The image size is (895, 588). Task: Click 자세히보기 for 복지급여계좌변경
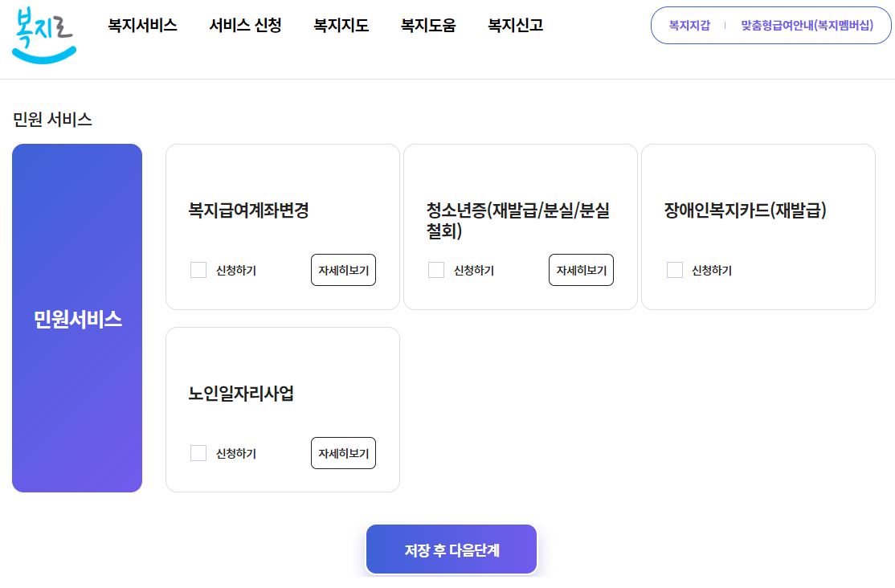pyautogui.click(x=343, y=270)
